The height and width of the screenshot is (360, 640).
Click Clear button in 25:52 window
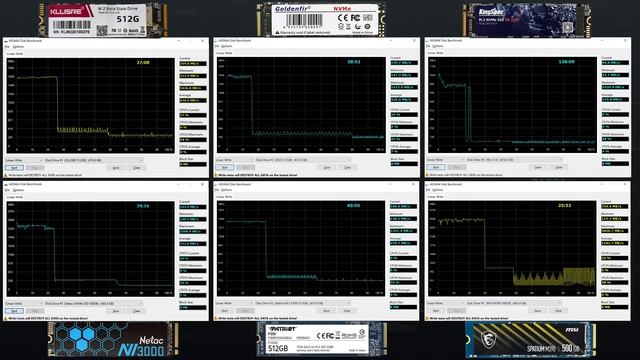(x=558, y=311)
